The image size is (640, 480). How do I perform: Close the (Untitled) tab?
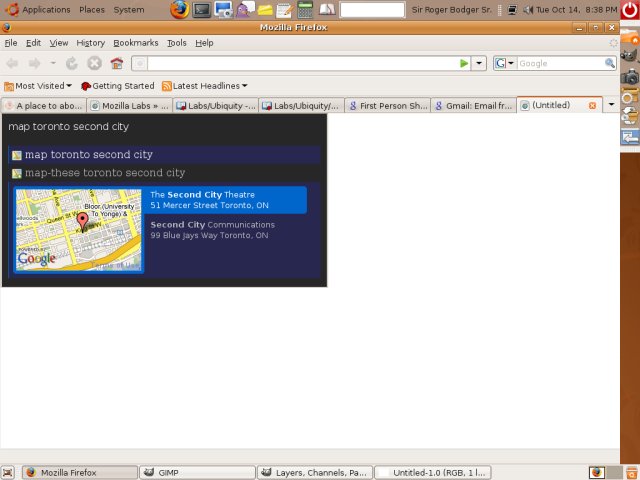coord(592,105)
